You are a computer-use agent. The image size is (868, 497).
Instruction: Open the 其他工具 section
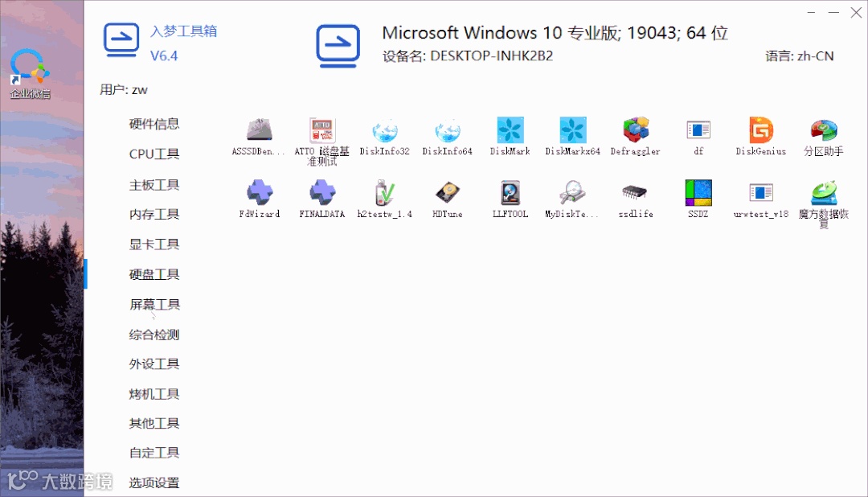coord(154,423)
